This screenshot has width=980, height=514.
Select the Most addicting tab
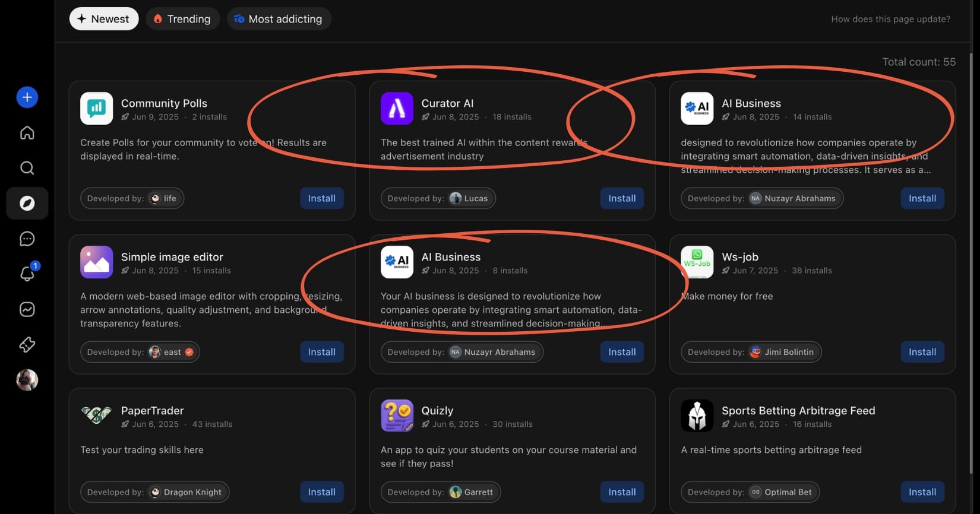[x=279, y=19]
